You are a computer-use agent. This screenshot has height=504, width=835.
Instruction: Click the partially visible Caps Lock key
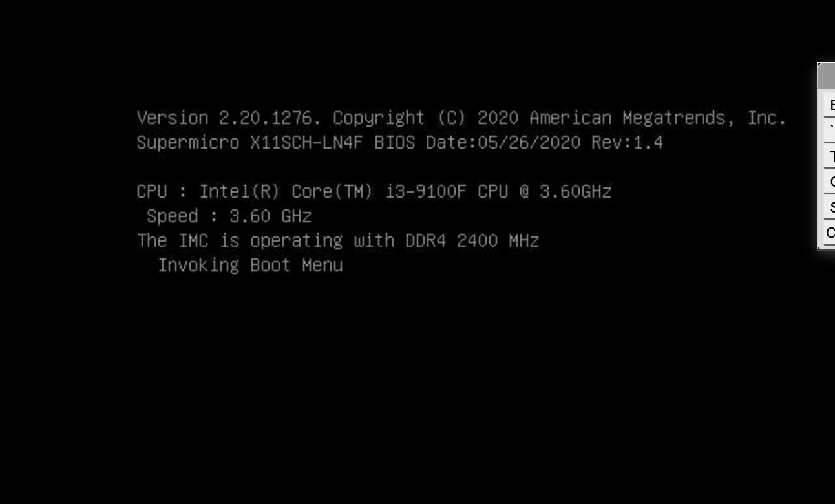point(829,182)
